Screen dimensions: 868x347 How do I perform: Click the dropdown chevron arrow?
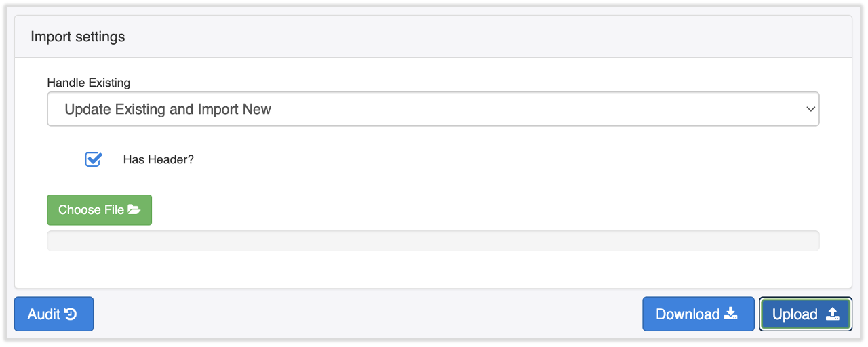coord(810,109)
